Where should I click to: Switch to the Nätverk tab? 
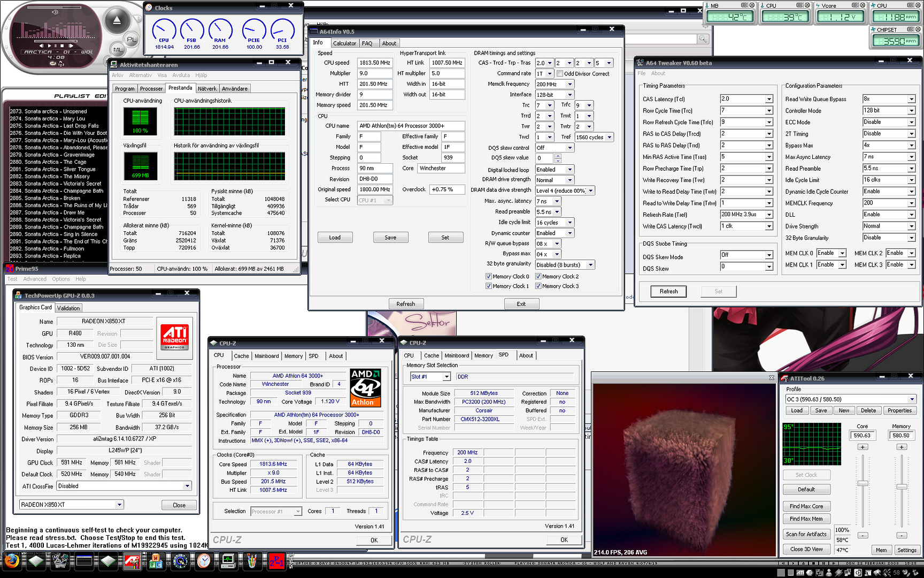pos(207,89)
